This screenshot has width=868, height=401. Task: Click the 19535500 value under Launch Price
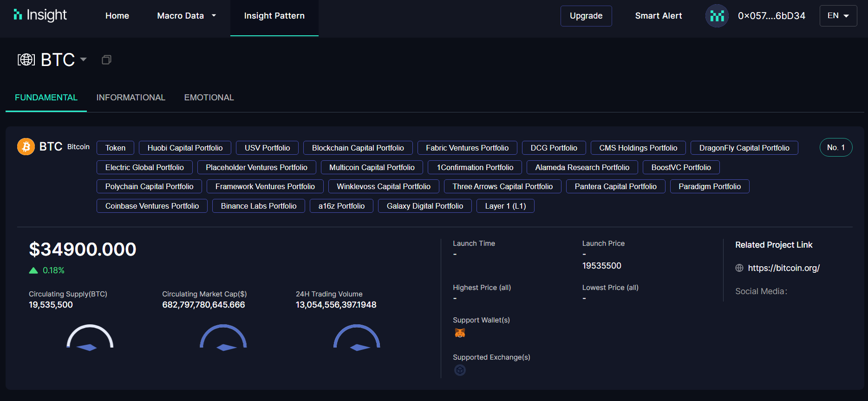coord(602,266)
